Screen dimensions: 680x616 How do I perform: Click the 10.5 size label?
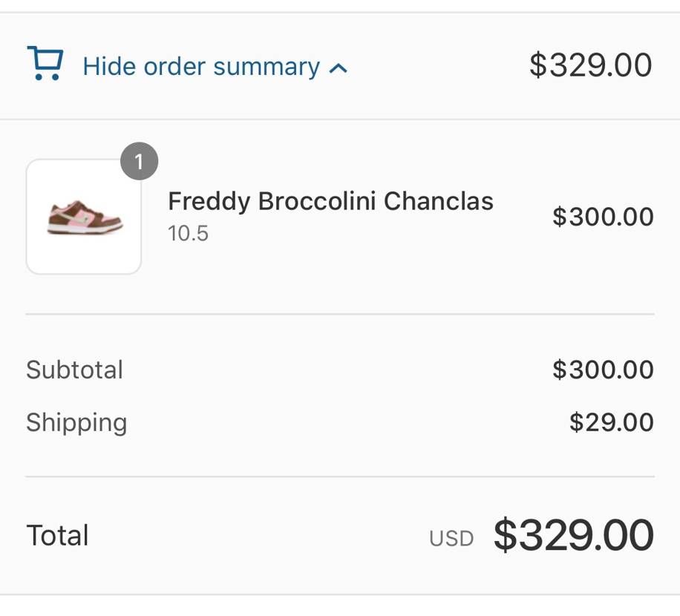[188, 234]
